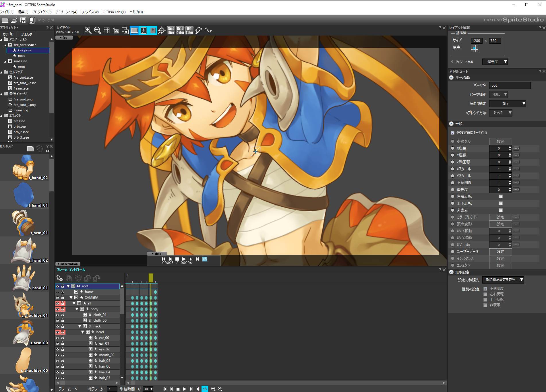Image resolution: width=546 pixels, height=392 pixels.
Task: Click the インスタンス 設定 button
Action: point(500,259)
